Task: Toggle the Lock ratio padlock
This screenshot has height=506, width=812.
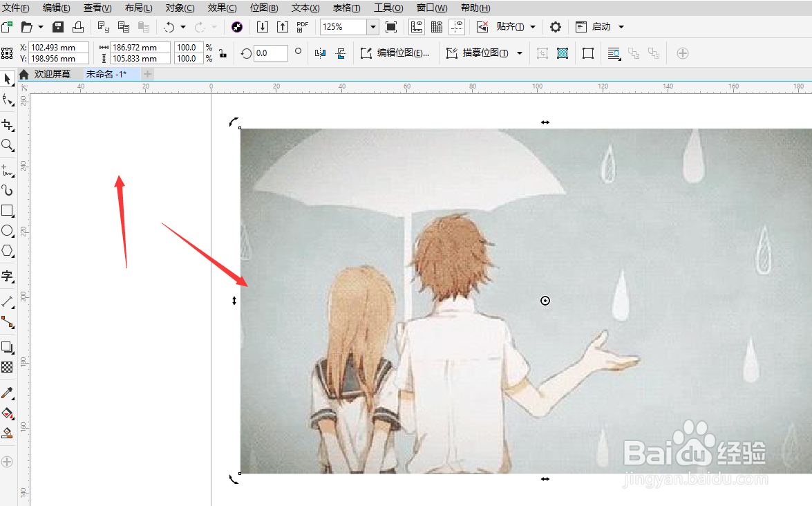Action: [x=223, y=53]
